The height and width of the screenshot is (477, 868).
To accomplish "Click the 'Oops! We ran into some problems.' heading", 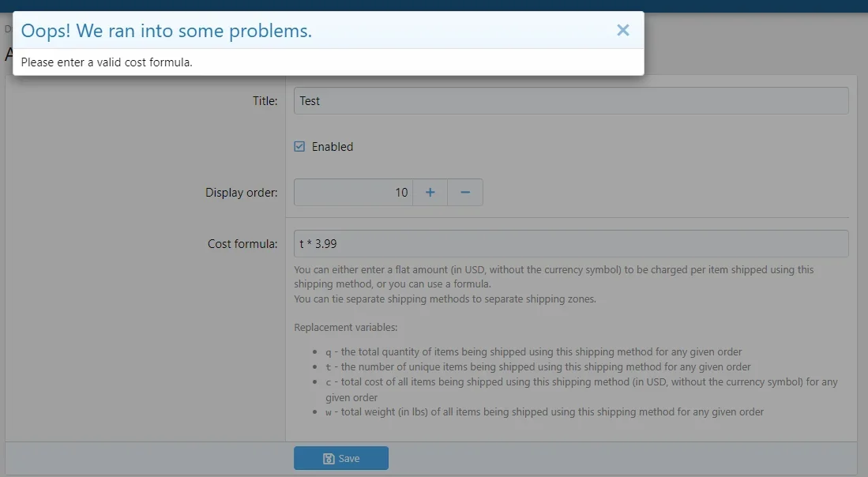I will [167, 31].
